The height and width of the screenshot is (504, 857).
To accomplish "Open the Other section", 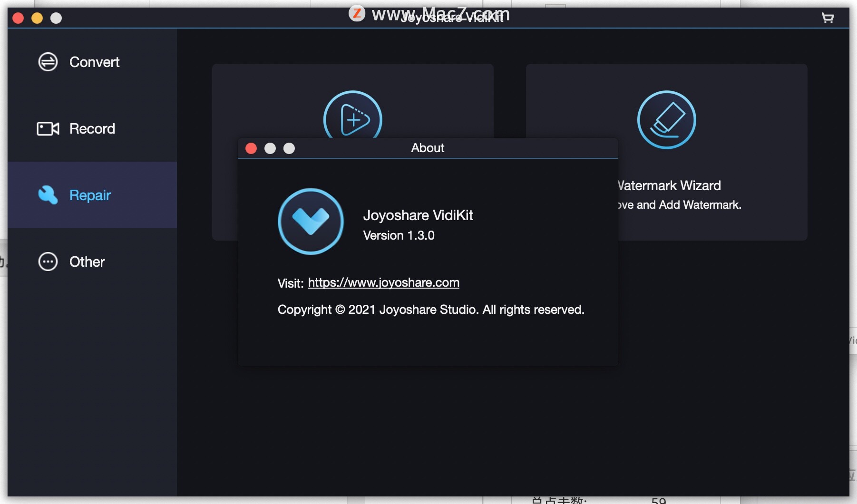I will pyautogui.click(x=92, y=262).
